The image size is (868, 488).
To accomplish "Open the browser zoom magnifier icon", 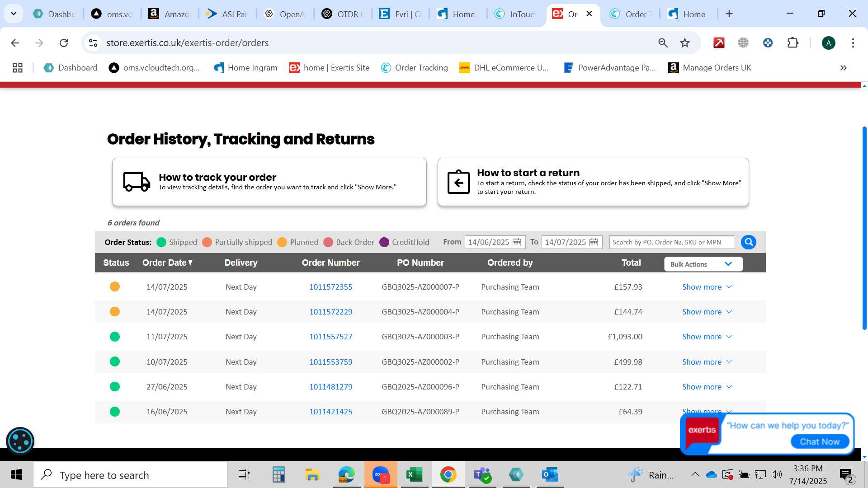I will point(663,43).
